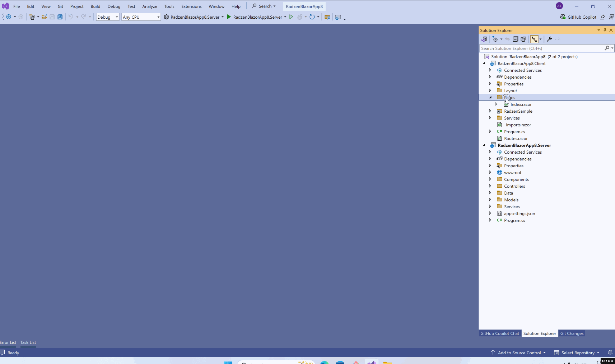Open the Solution Explorer window options dropdown arrow
The width and height of the screenshot is (615, 364).
[x=599, y=30]
